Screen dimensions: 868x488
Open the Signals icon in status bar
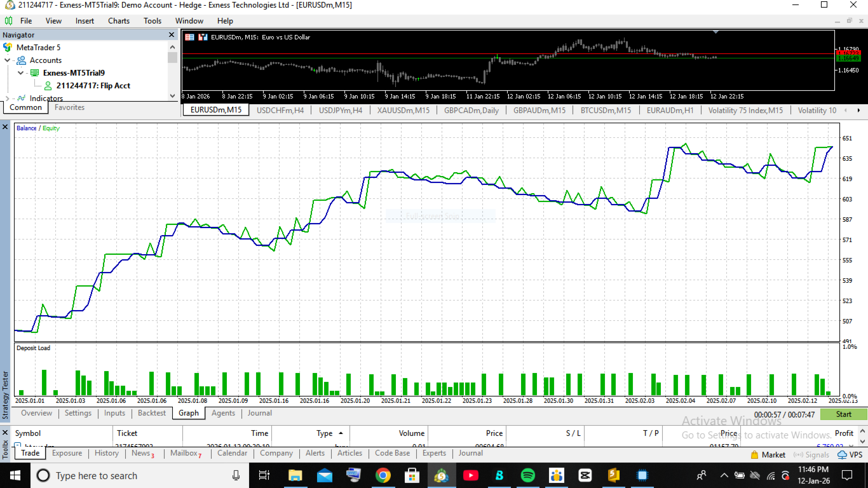coord(798,455)
